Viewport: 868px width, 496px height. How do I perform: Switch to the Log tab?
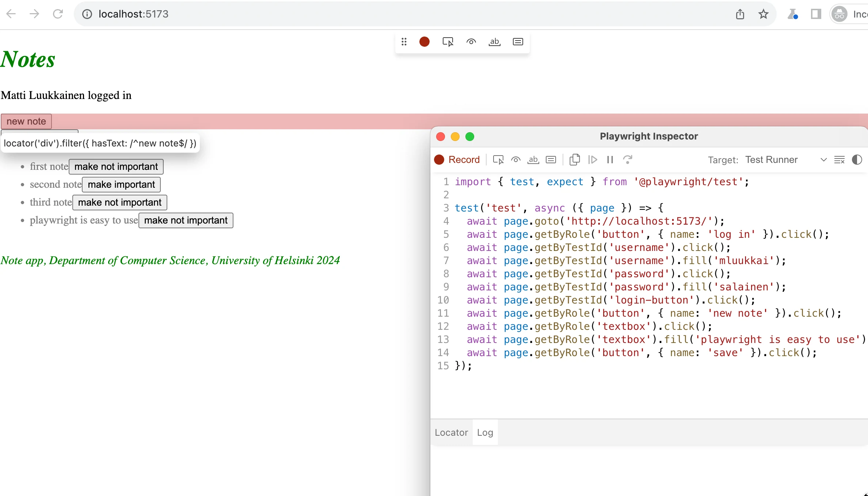485,432
